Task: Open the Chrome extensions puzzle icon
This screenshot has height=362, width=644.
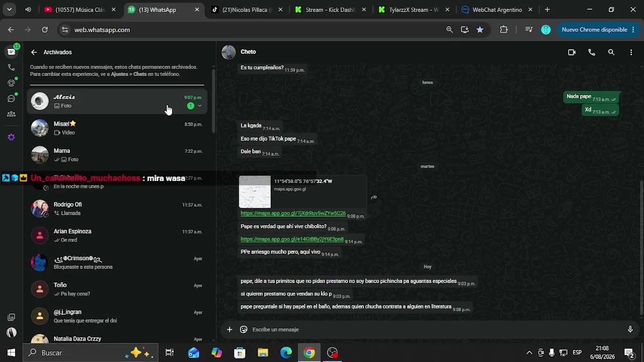Action: point(504,30)
